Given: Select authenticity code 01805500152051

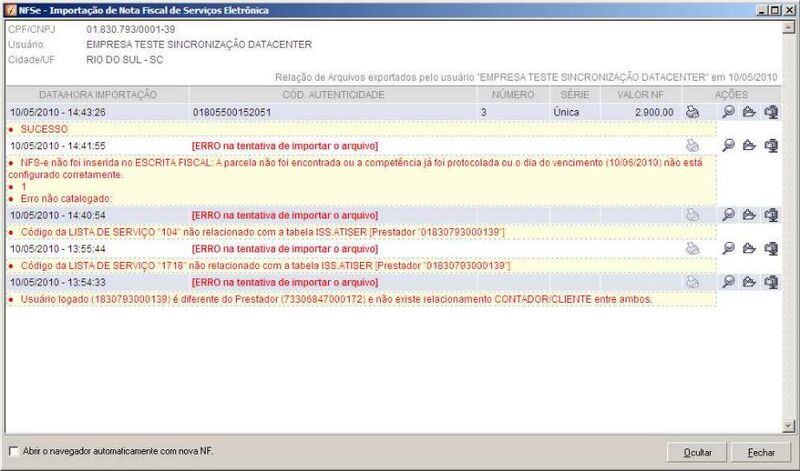Looking at the screenshot, I should pyautogui.click(x=232, y=112).
